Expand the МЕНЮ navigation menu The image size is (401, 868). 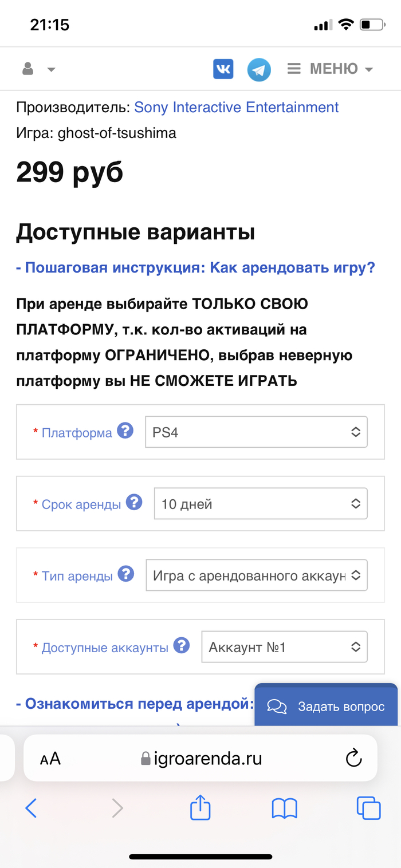pyautogui.click(x=330, y=69)
